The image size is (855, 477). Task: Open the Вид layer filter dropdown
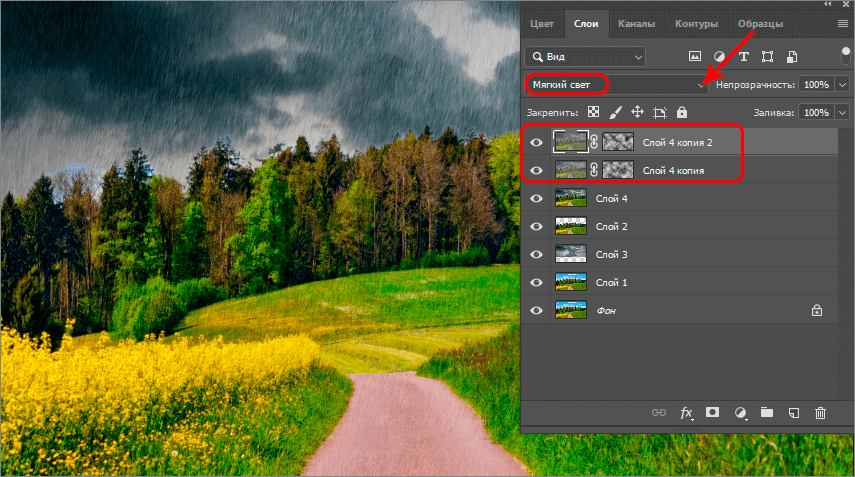tap(586, 57)
